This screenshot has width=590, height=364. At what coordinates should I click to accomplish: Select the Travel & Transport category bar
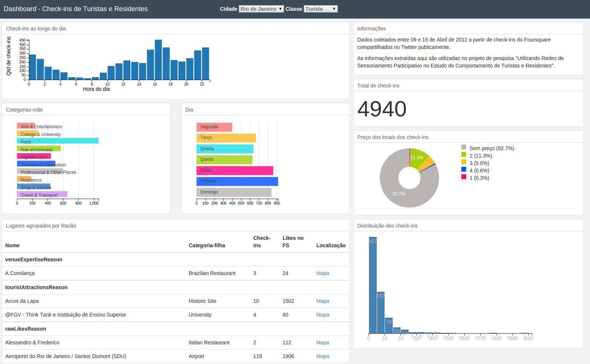(42, 194)
